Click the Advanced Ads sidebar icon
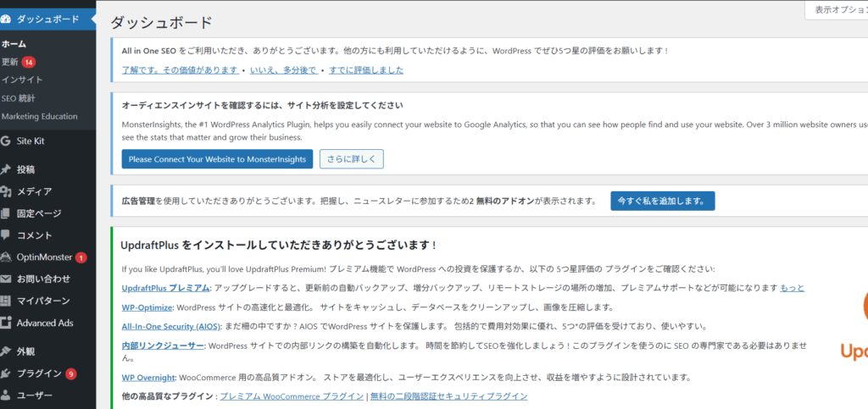Viewport: 868px width, 409px height. click(x=5, y=323)
